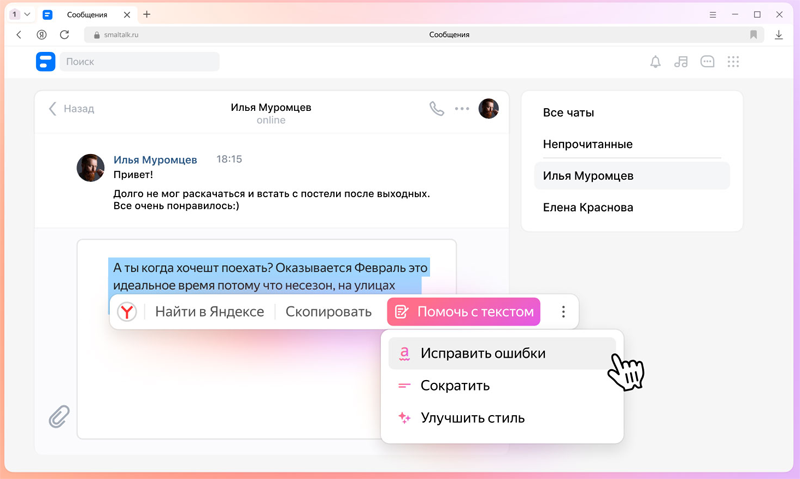
Task: Click the online status text
Action: (x=271, y=120)
